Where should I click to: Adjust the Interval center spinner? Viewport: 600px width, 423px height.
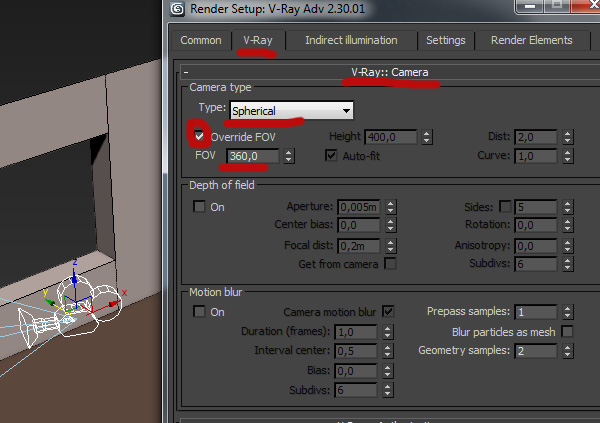pyautogui.click(x=388, y=351)
